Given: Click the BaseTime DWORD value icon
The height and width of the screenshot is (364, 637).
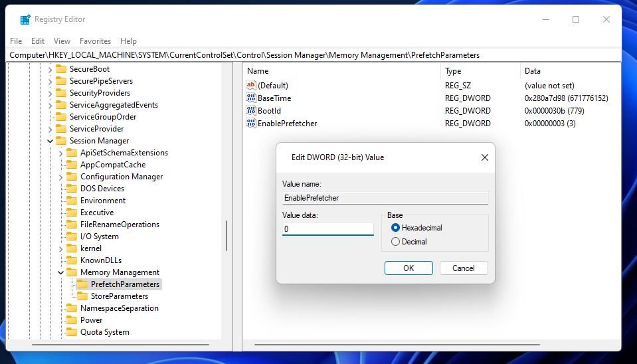Looking at the screenshot, I should (251, 98).
